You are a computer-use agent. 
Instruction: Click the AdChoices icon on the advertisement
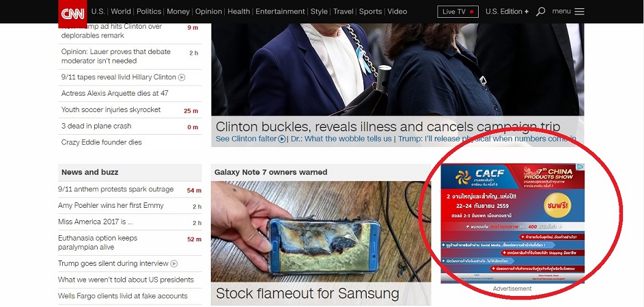[580, 167]
